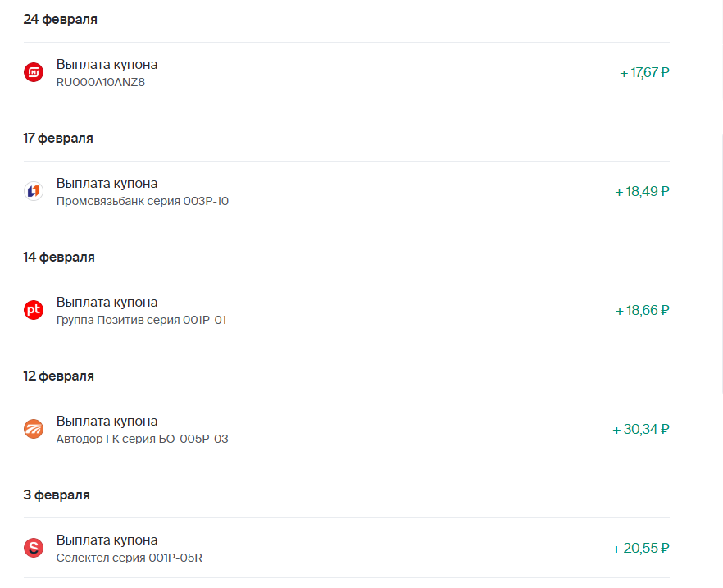Select the 24 февраля date header
Screen dimensions: 723x588
[x=61, y=20]
